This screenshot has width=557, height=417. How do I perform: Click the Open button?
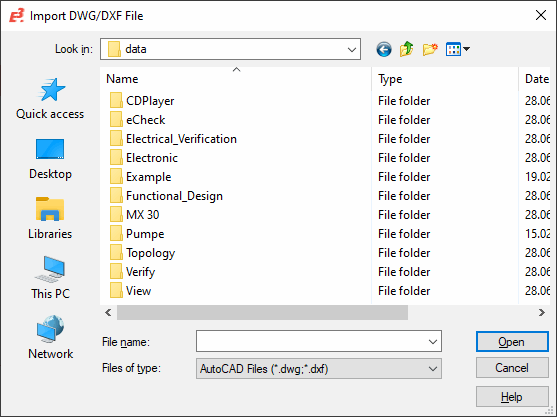[x=512, y=342]
